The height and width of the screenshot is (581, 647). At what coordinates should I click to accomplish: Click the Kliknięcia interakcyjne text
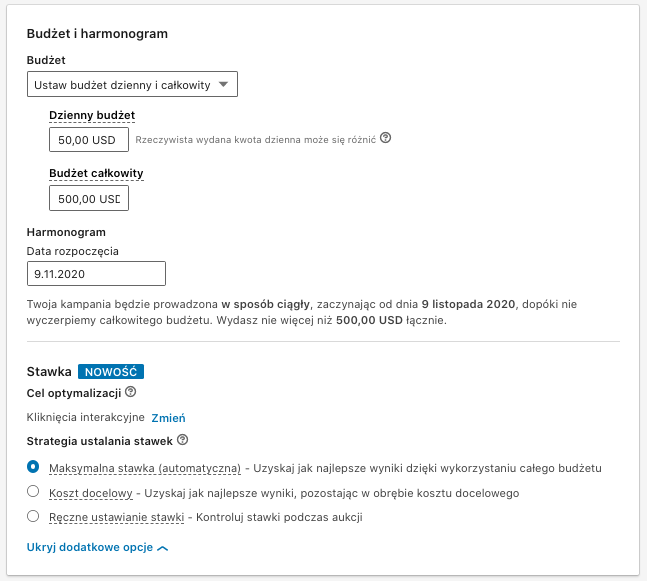point(85,418)
